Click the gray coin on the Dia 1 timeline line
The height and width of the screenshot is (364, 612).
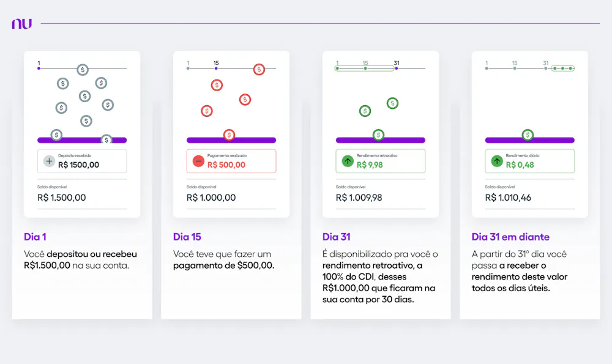pos(83,70)
